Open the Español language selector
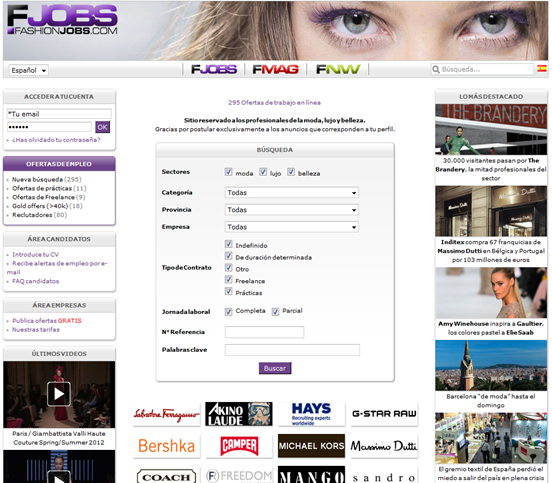Screen dimensions: 552x483 pos(29,70)
